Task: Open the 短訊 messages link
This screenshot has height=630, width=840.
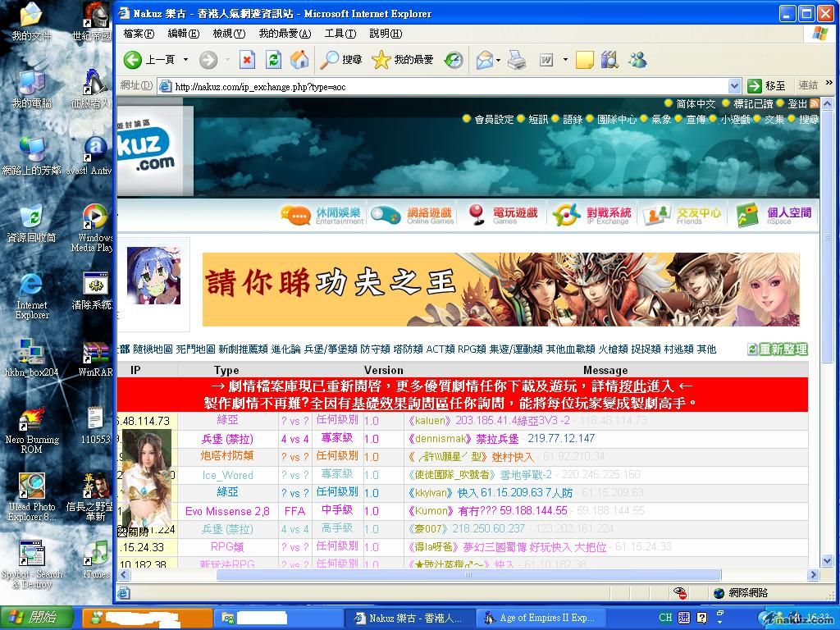Action: click(x=538, y=120)
